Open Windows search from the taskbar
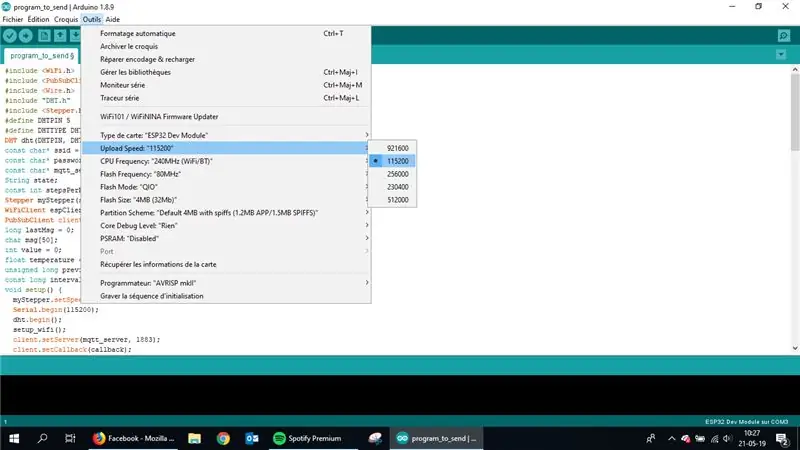The height and width of the screenshot is (450, 800). pyautogui.click(x=42, y=438)
